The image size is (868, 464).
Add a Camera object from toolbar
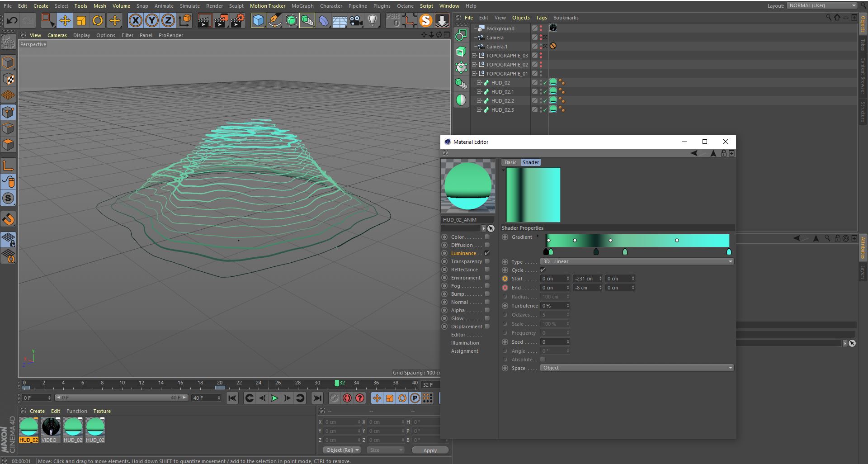[356, 20]
